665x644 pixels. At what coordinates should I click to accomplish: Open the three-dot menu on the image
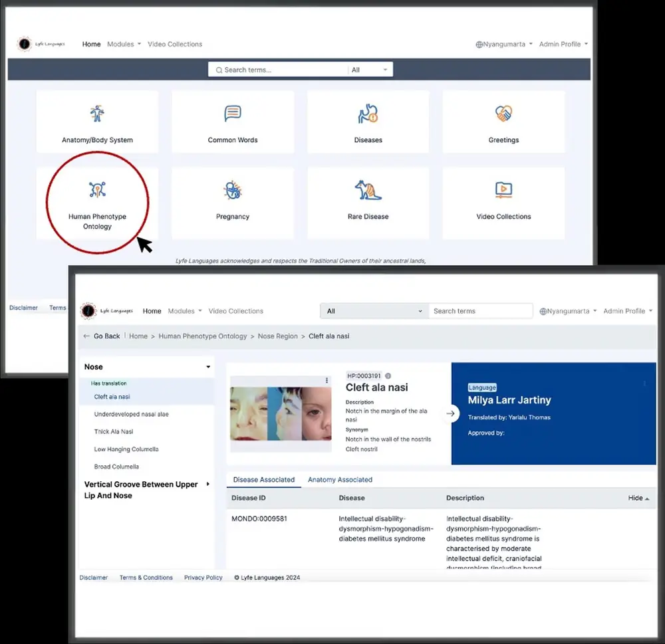327,380
